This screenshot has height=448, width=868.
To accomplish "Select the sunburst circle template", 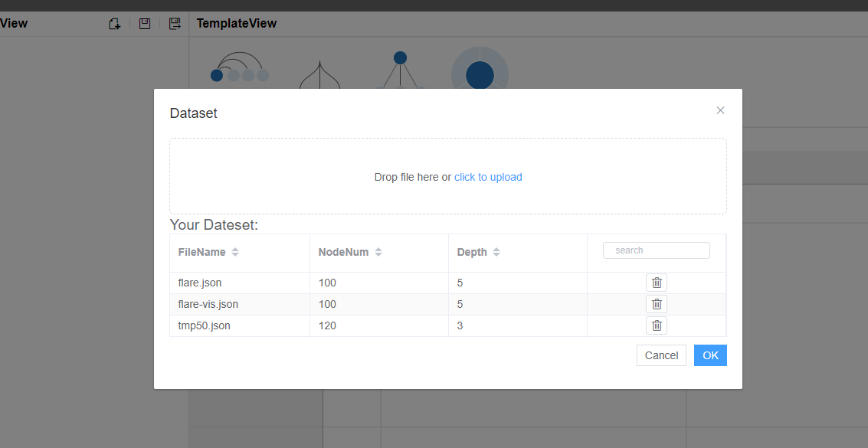I will coord(480,73).
